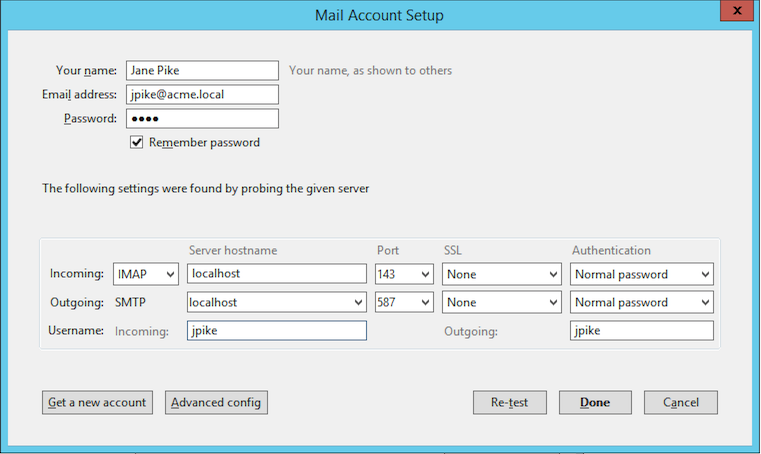Viewport: 761px width, 454px height.
Task: Confirm setup with the Done button
Action: [594, 402]
